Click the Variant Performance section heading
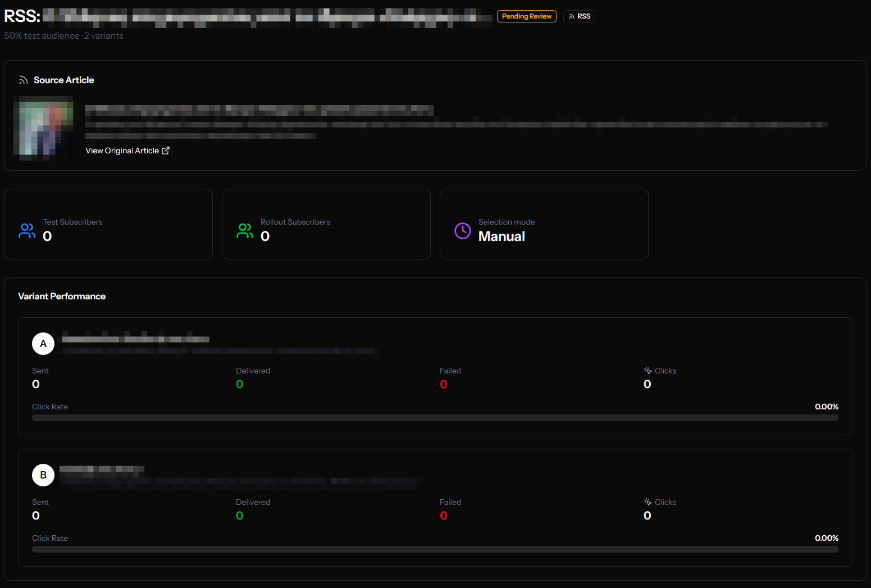 coord(62,296)
